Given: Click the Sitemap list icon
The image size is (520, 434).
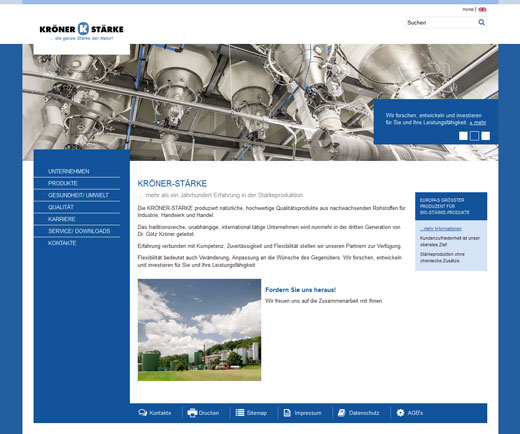Looking at the screenshot, I should tap(240, 413).
